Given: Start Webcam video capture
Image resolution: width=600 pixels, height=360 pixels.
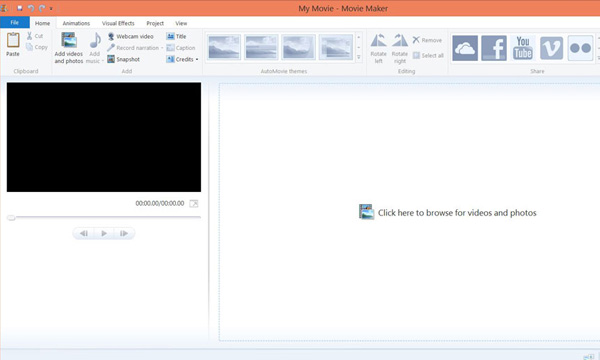Looking at the screenshot, I should 130,36.
